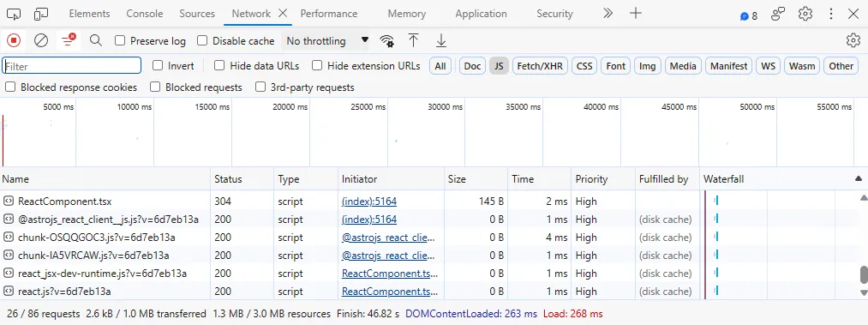Click the scrollbar down arrow in request list

pyautogui.click(x=863, y=292)
